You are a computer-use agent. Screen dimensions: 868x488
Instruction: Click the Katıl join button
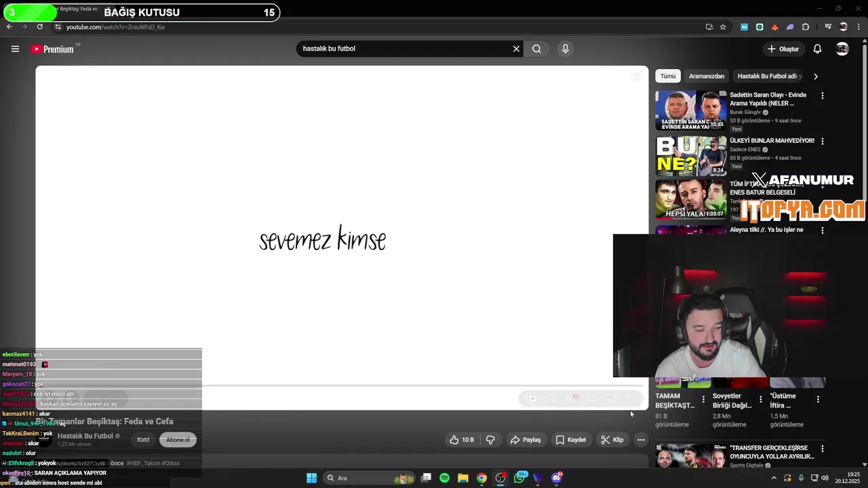click(143, 440)
